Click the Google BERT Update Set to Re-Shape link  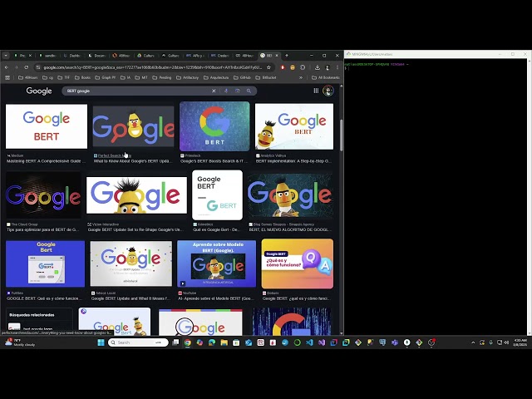pyautogui.click(x=135, y=229)
